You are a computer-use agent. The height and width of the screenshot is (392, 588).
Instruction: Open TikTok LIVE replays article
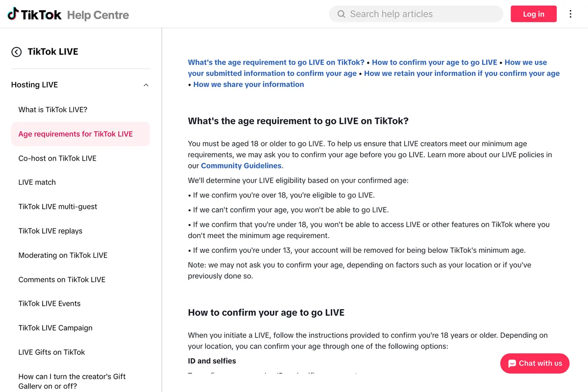coord(50,231)
